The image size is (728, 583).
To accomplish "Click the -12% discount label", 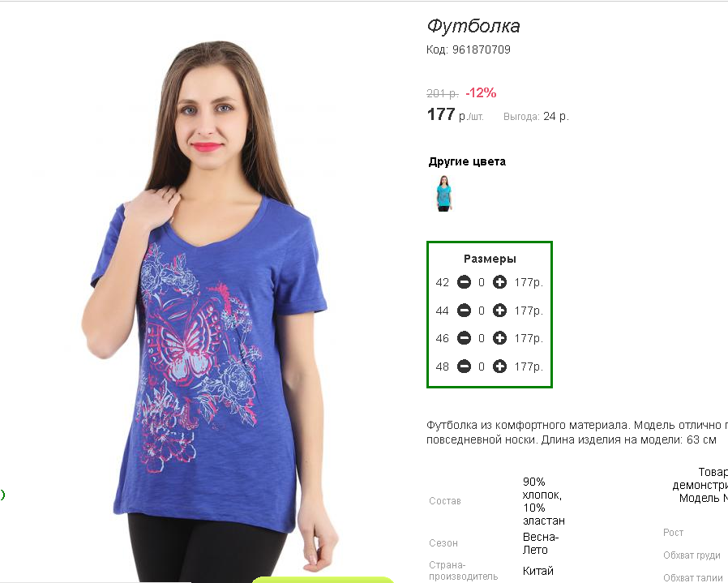I will point(481,93).
